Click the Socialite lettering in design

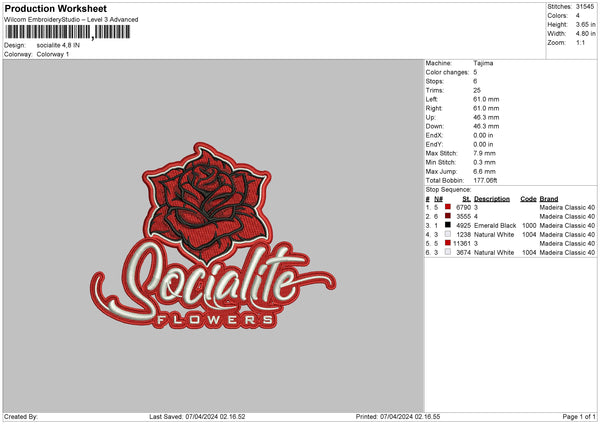(x=213, y=281)
